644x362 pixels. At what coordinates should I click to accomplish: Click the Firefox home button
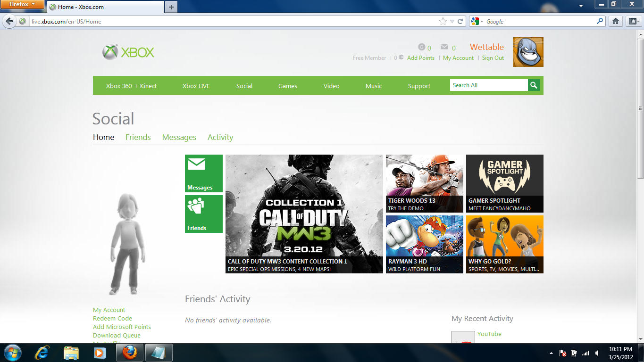click(616, 21)
